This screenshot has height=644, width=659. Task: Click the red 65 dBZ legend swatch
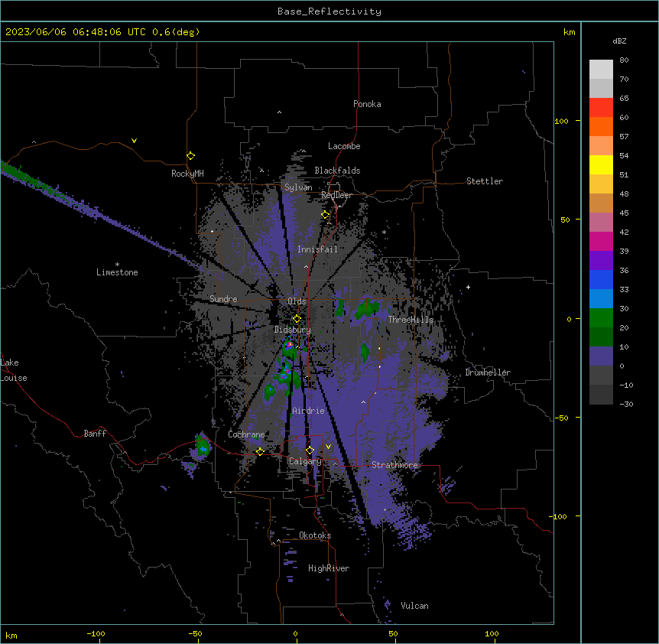[601, 107]
